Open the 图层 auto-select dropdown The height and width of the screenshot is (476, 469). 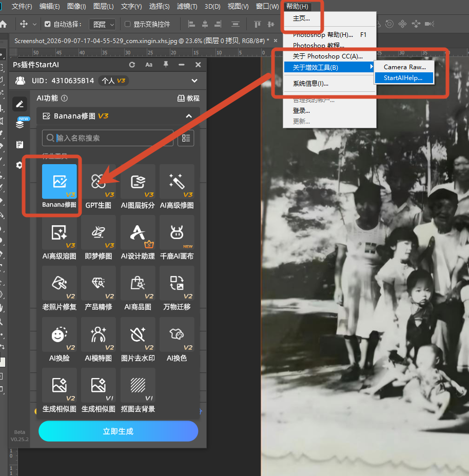(x=103, y=24)
